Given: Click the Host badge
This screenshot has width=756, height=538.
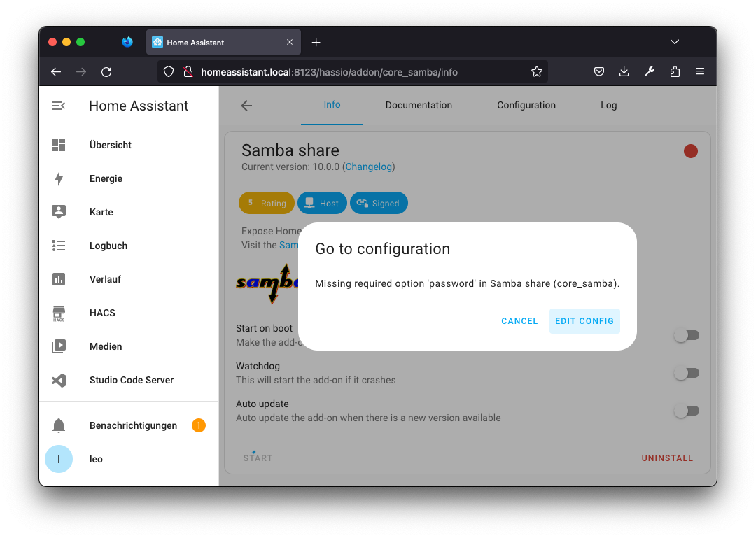Looking at the screenshot, I should pyautogui.click(x=322, y=203).
